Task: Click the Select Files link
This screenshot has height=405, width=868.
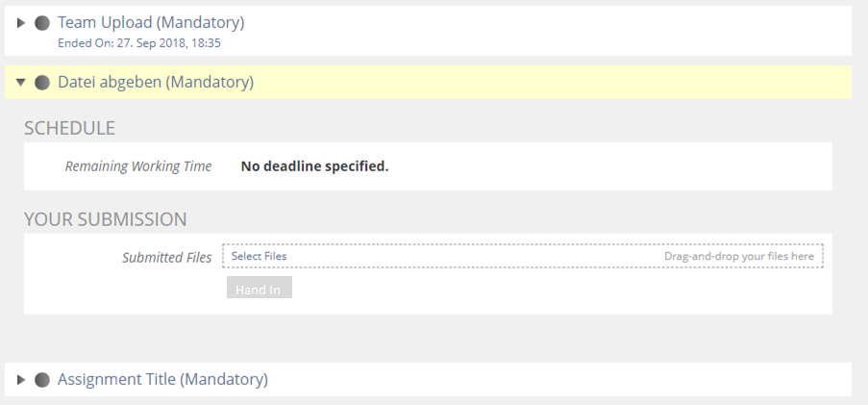Action: click(x=259, y=257)
